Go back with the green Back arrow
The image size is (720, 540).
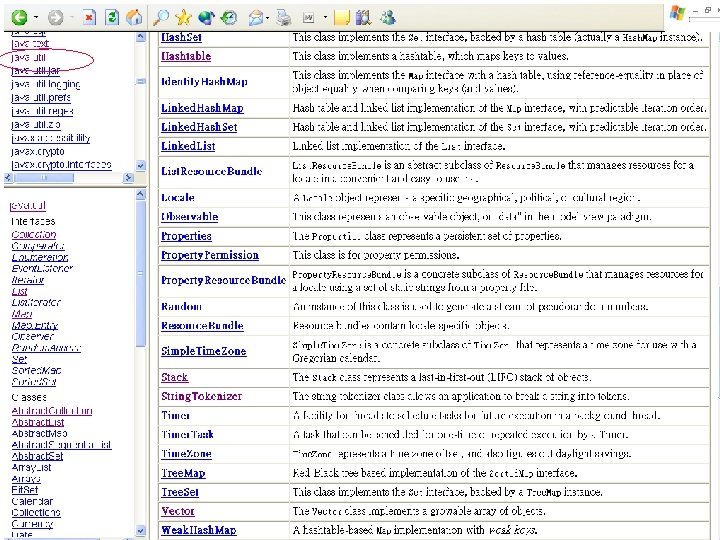[19, 17]
